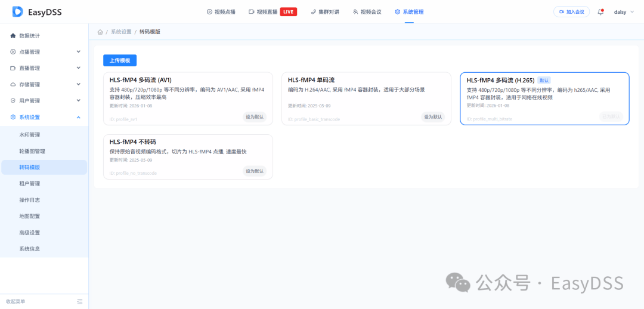The width and height of the screenshot is (644, 309).
Task: Click the 系统设置 breadcrumb link
Action: click(121, 32)
